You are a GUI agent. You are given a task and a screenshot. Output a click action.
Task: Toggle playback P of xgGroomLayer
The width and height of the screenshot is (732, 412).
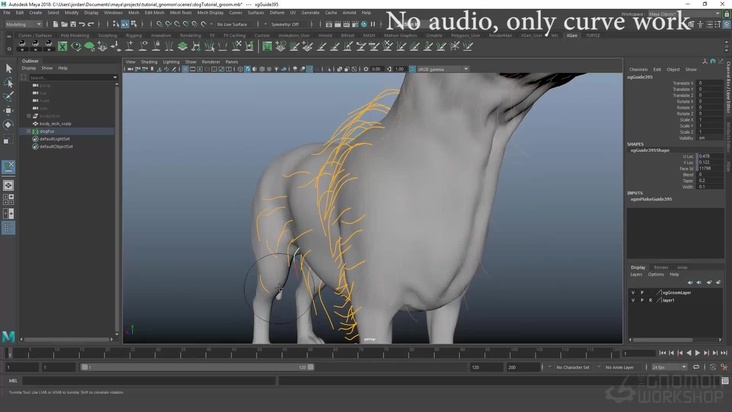[642, 293]
